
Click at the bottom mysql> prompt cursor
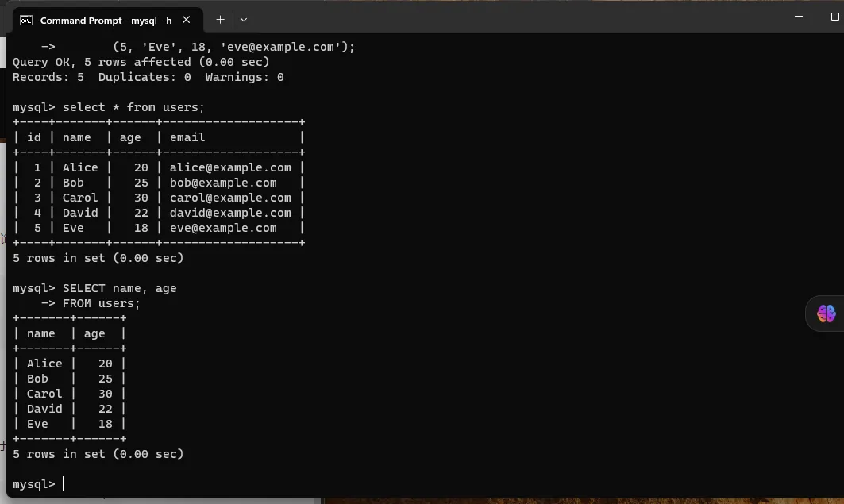63,484
